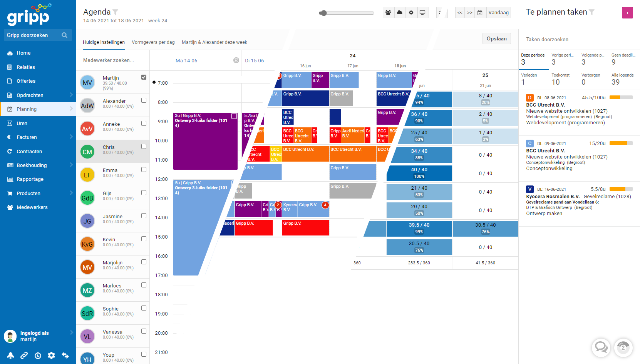The width and height of the screenshot is (640, 364).
Task: Click the swap arrows icon in sidebar footer
Action: coord(65,356)
